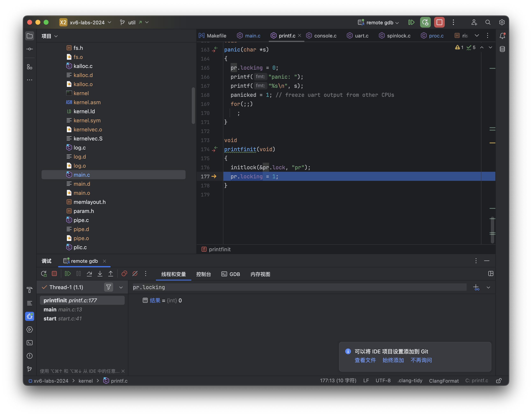Toggle debug layout settings icon
Image resolution: width=532 pixels, height=416 pixels.
pos(491,274)
